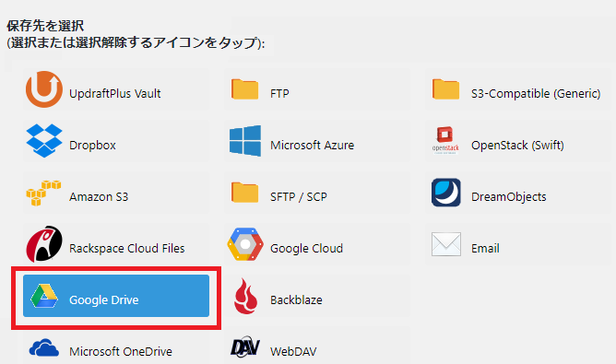
Task: Click the UpdraftPlus Vault orange logo icon
Action: pyautogui.click(x=44, y=89)
